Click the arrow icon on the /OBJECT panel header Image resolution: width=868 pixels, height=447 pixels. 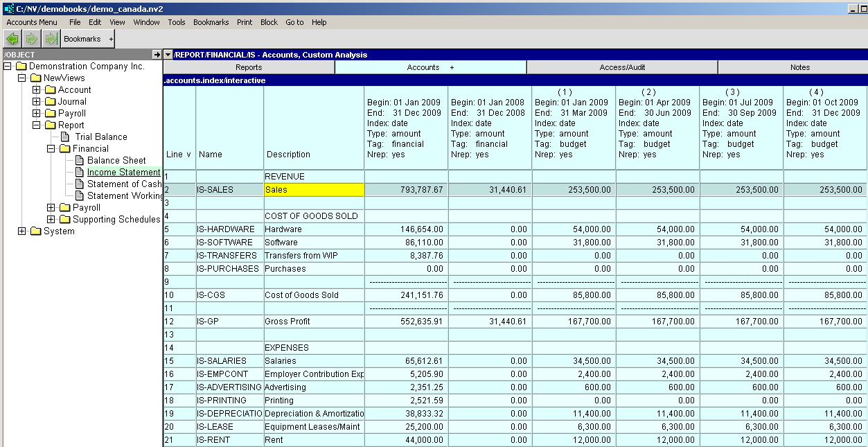157,55
